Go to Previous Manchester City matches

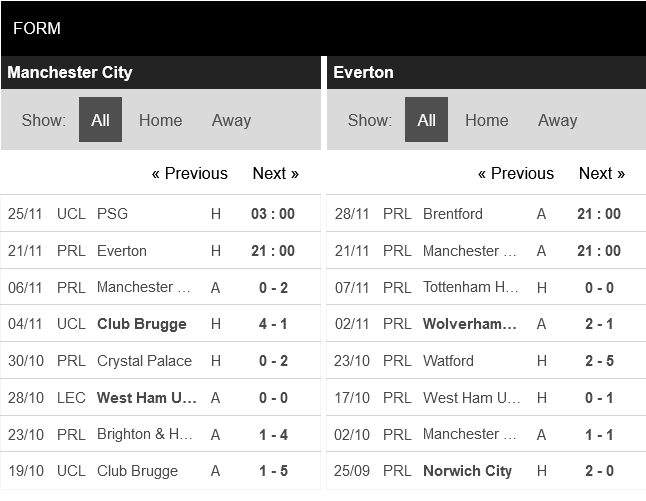(x=189, y=173)
